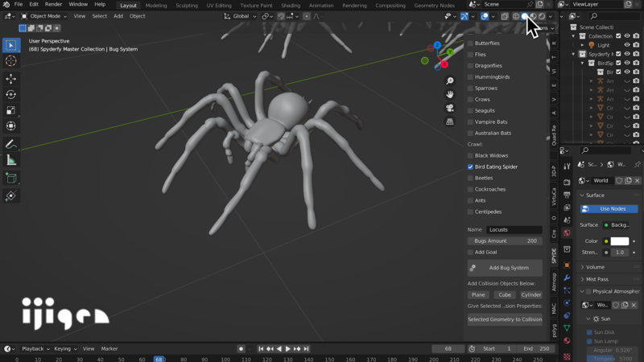Click the Add Bug System button
The image size is (644, 362).
pos(505,268)
